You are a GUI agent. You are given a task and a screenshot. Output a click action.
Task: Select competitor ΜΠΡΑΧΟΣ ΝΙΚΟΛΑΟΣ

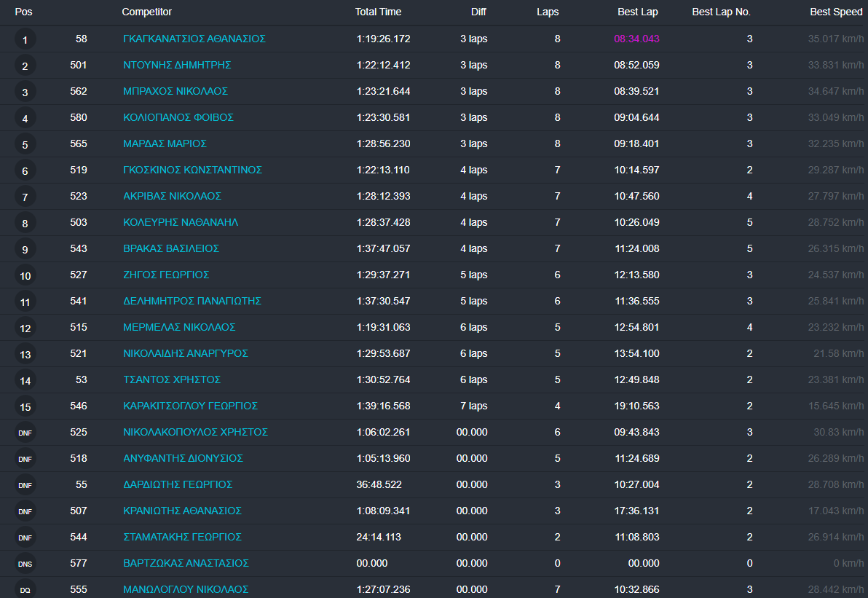click(x=175, y=91)
